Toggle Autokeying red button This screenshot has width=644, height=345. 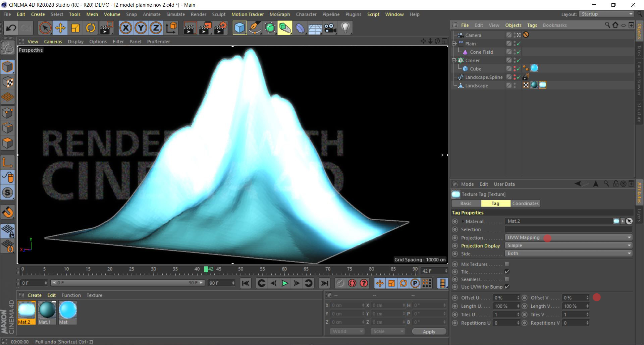click(x=352, y=283)
